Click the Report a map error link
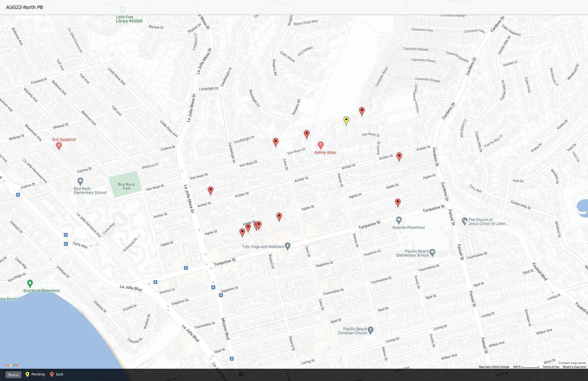588x381 pixels. click(x=574, y=367)
